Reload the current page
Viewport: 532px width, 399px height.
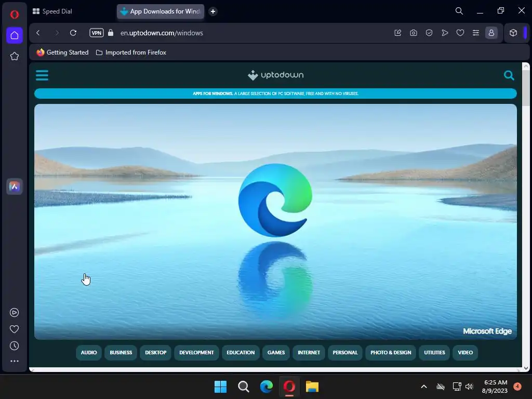[x=73, y=33]
